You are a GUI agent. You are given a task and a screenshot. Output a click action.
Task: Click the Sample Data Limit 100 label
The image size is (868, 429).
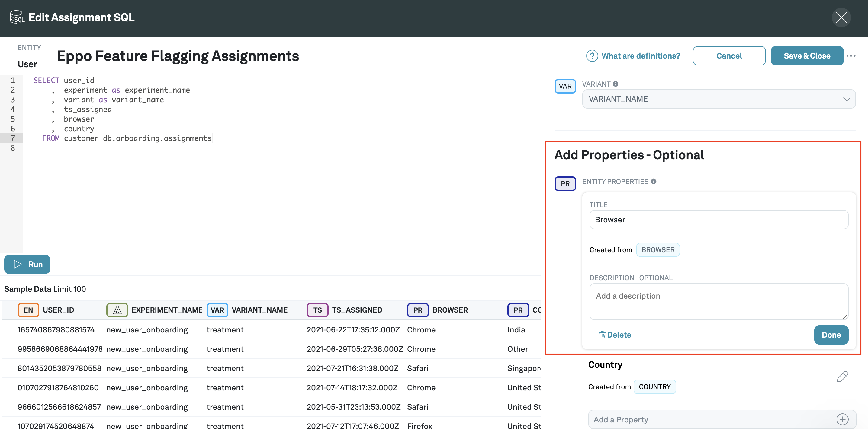(x=45, y=289)
